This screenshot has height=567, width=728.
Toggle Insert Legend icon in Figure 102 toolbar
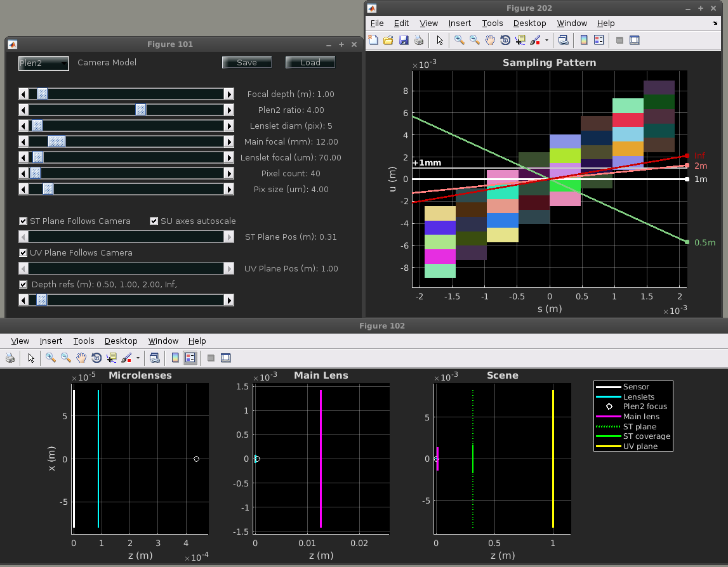point(190,358)
